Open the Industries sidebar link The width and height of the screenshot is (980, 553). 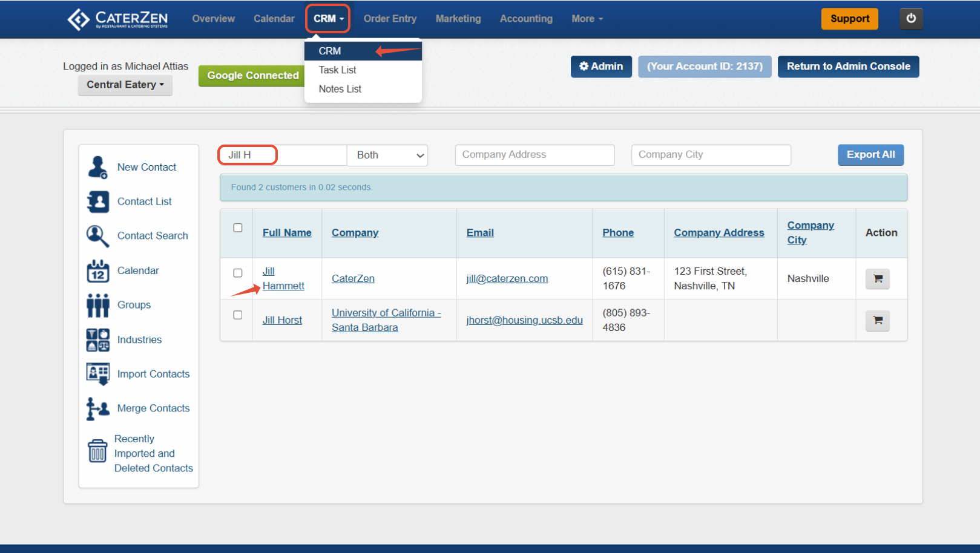139,339
